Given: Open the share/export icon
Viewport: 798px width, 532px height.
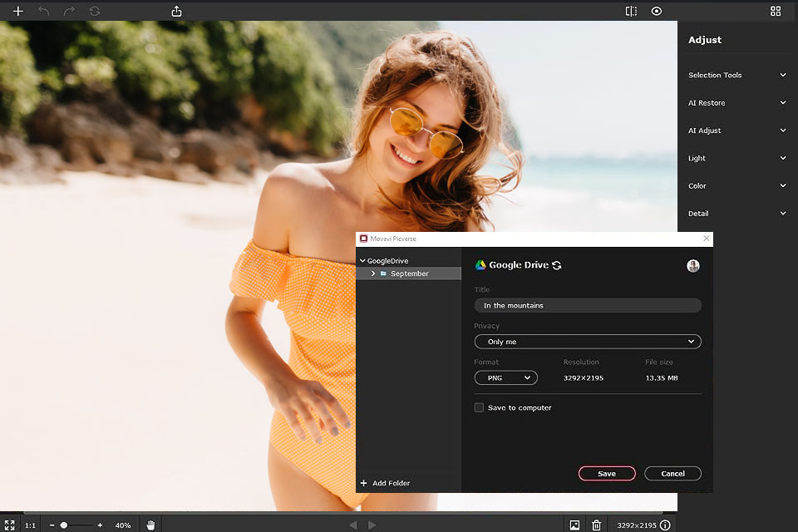Looking at the screenshot, I should point(176,11).
